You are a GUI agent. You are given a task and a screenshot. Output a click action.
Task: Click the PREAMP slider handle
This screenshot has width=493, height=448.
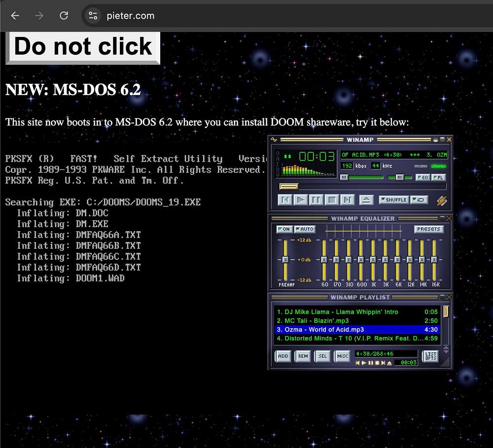coord(285,260)
